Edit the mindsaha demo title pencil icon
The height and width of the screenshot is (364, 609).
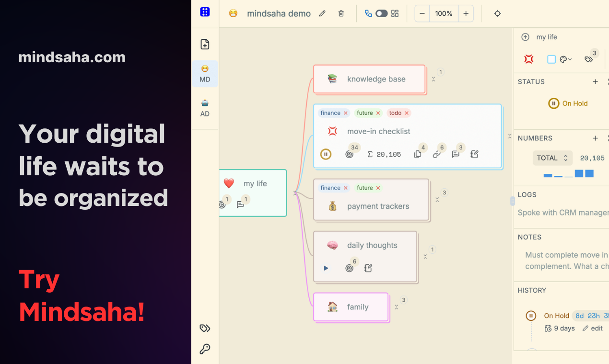click(x=322, y=13)
